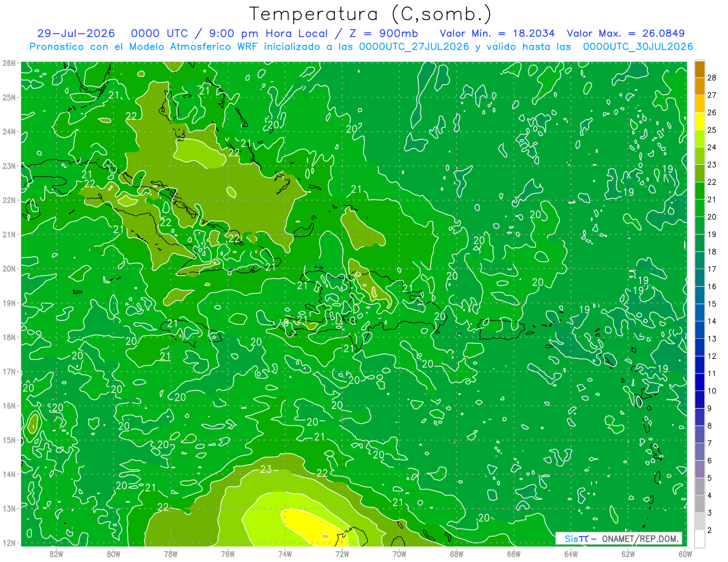Click the '0000 UTC / 9:00 pm Hora Local' text

tap(229, 33)
